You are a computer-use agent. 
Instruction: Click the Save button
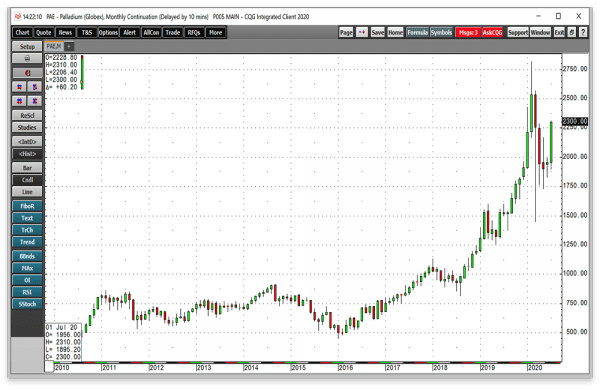(x=378, y=33)
